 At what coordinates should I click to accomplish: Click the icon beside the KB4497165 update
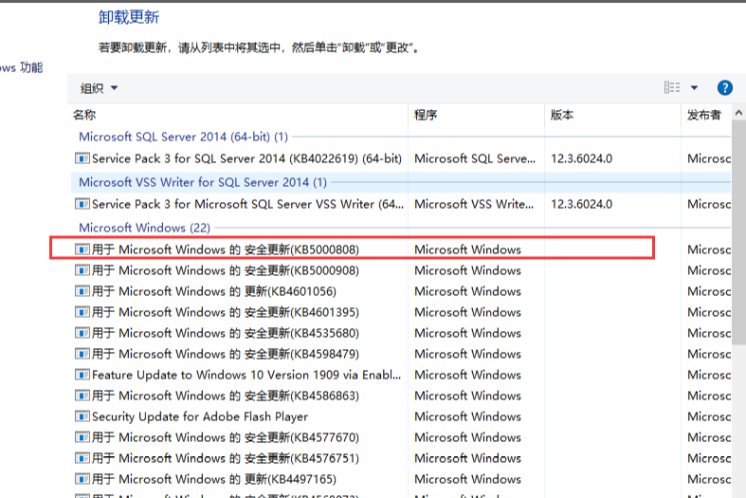click(82, 478)
